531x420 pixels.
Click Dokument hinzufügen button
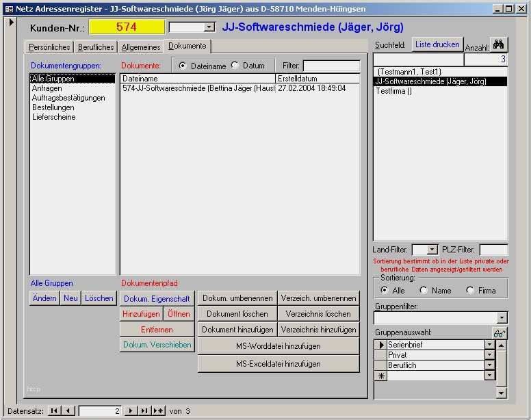(237, 330)
